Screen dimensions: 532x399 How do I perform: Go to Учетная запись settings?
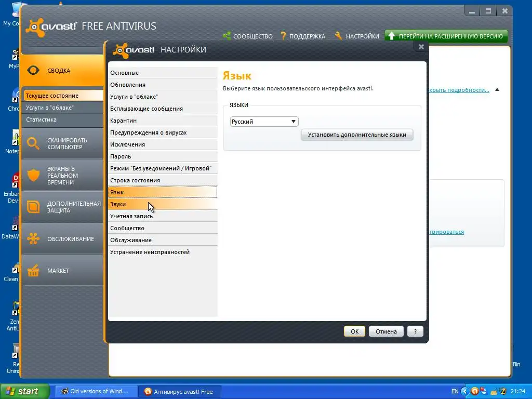click(x=163, y=216)
